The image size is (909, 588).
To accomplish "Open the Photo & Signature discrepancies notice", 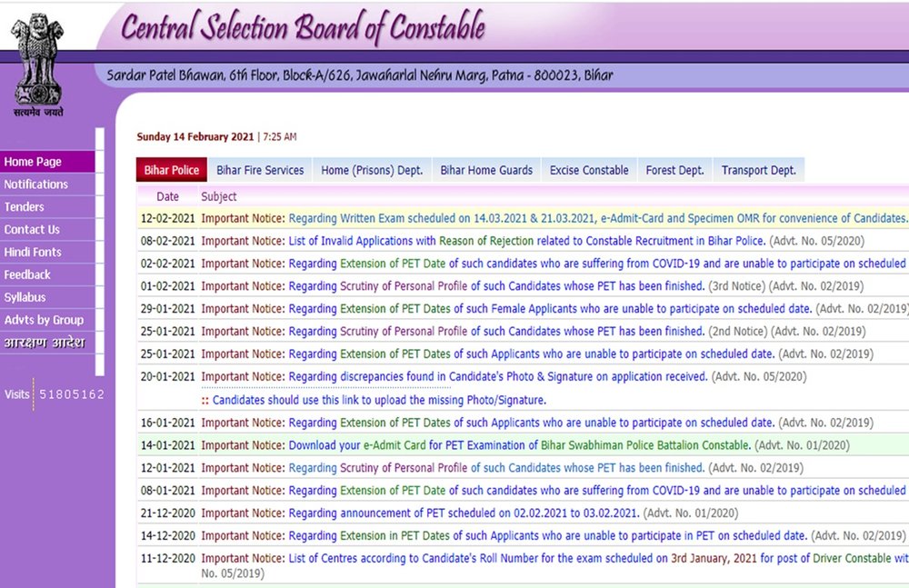I will 498,377.
